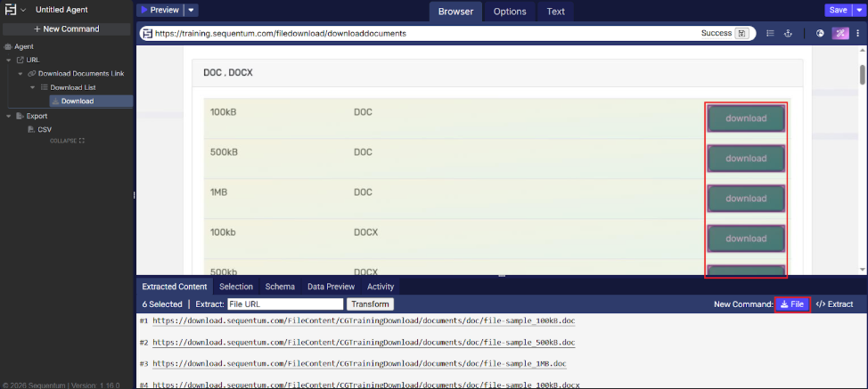
Task: Select the CSV item in agent tree
Action: (x=45, y=129)
